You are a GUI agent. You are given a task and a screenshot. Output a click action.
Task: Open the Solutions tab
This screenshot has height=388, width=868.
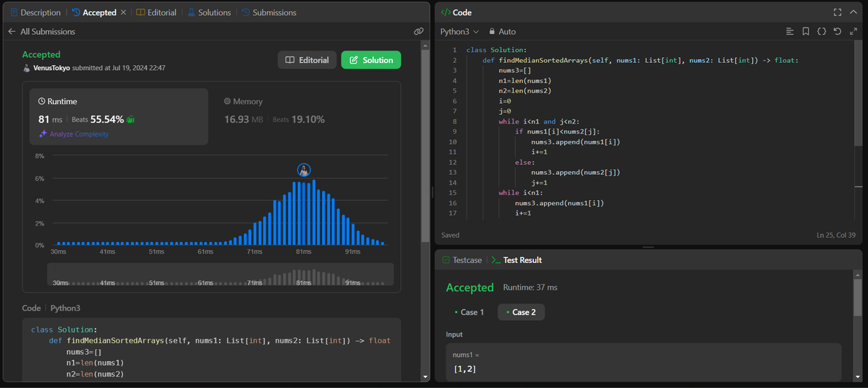click(209, 12)
